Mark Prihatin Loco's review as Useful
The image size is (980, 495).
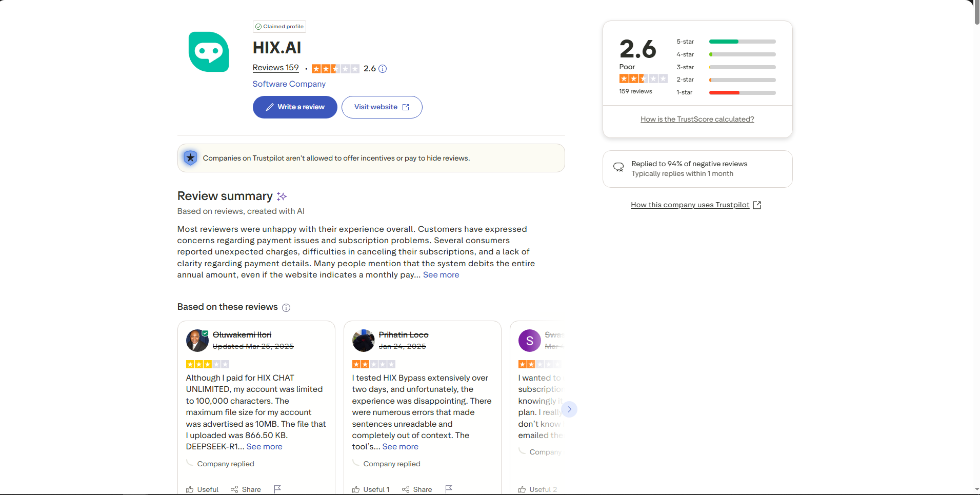coord(371,489)
